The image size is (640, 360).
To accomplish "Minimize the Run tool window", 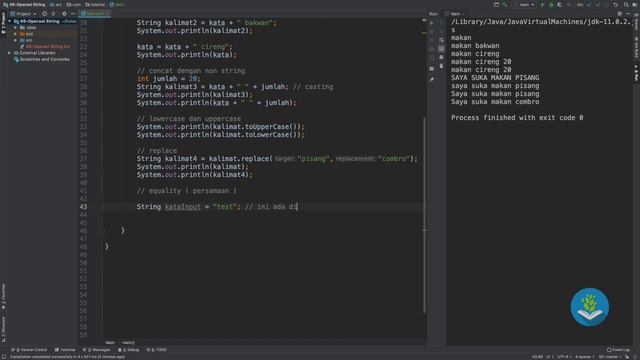I will 629,13.
